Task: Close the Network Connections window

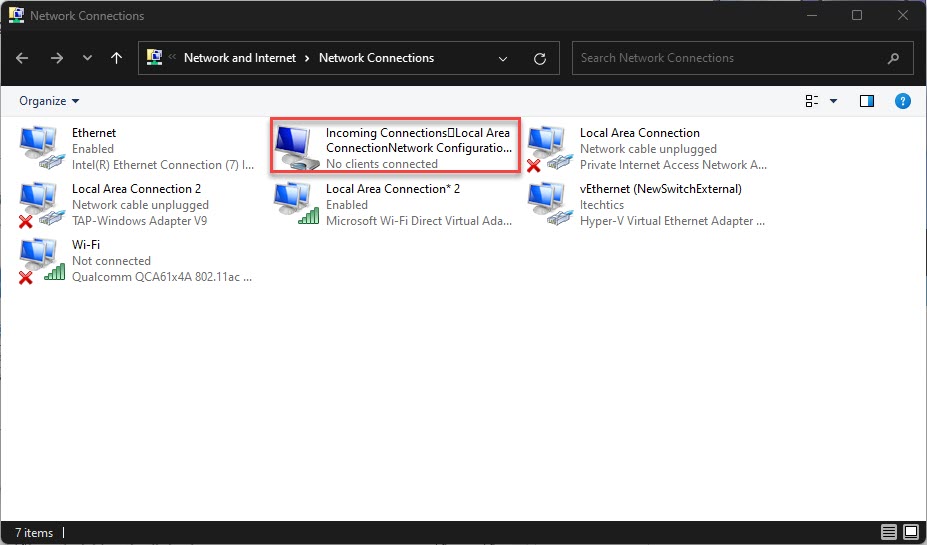Action: click(x=903, y=15)
